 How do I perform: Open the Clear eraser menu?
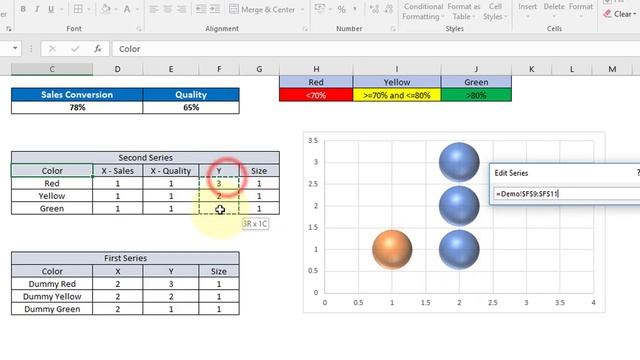pos(620,14)
